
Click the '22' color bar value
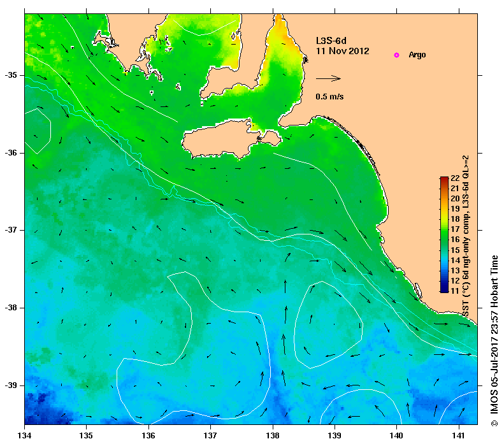[x=455, y=178]
